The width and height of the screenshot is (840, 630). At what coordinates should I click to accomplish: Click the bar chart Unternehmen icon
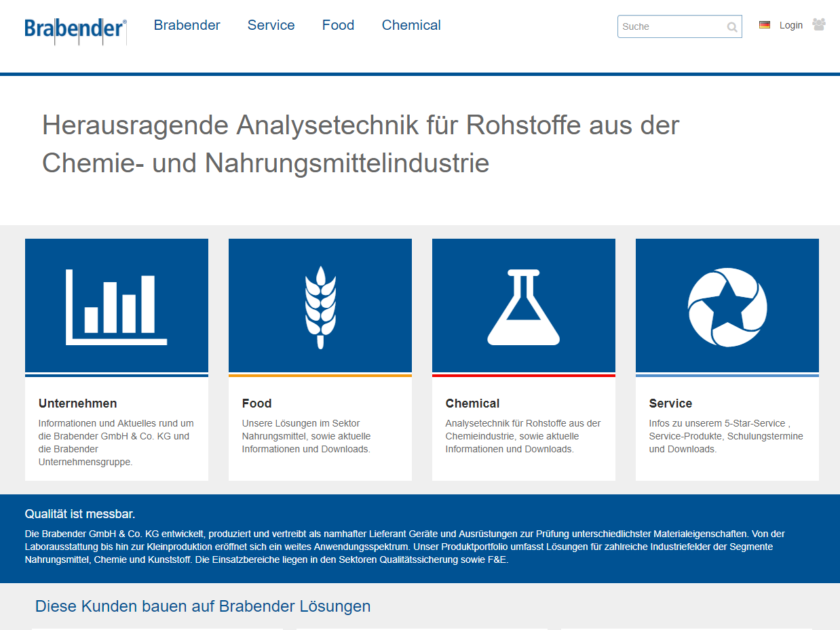coord(117,306)
